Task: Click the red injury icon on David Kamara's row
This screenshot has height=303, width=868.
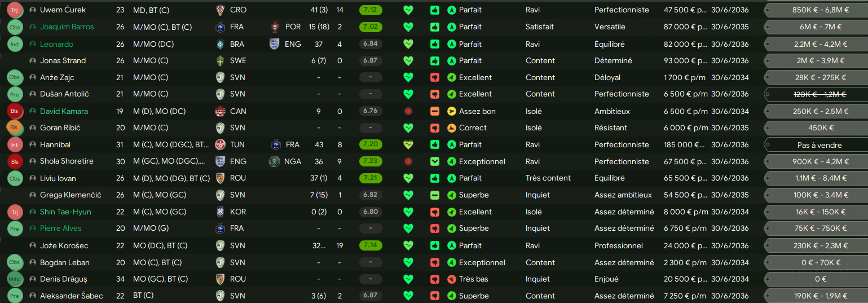Action: (x=408, y=111)
